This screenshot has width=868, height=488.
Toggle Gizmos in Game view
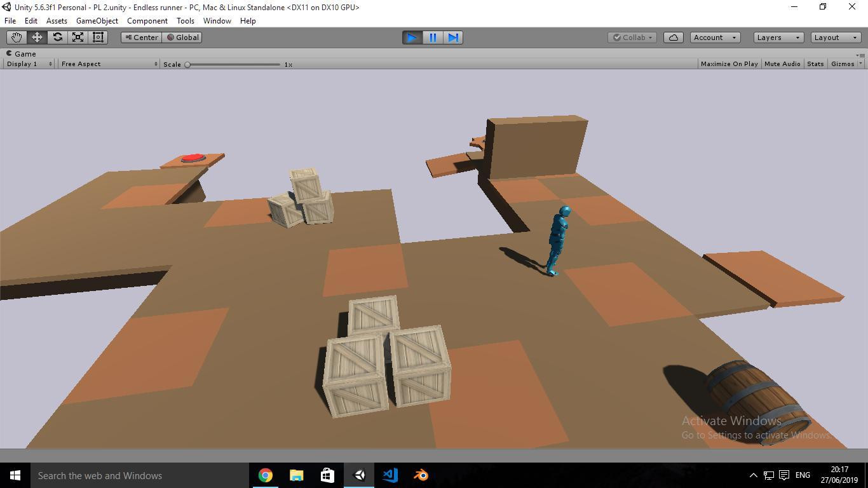(843, 64)
